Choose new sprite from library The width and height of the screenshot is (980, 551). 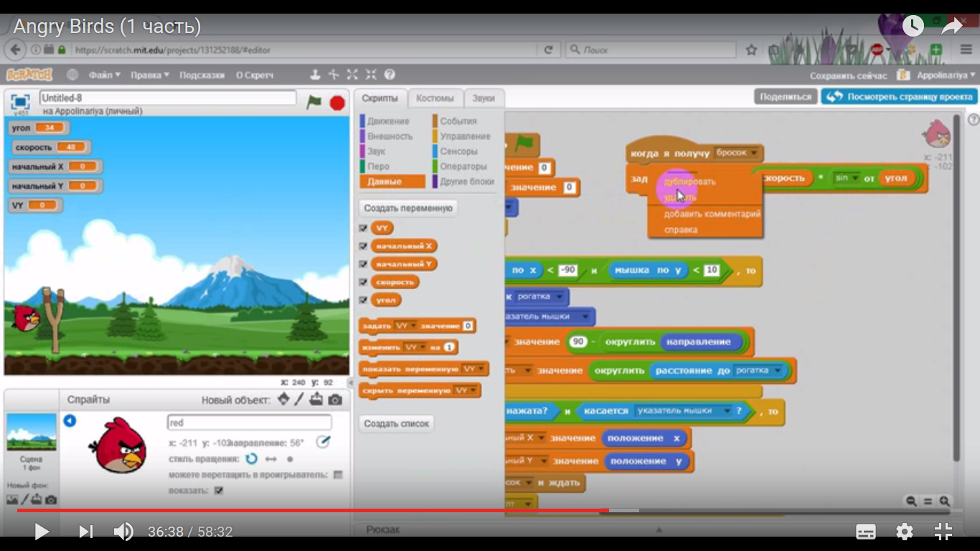point(283,400)
